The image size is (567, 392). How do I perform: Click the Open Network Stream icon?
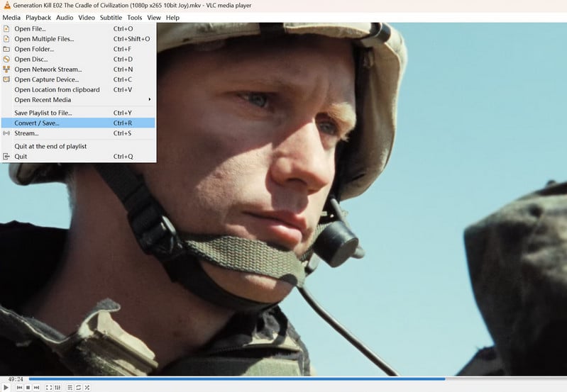[x=6, y=69]
